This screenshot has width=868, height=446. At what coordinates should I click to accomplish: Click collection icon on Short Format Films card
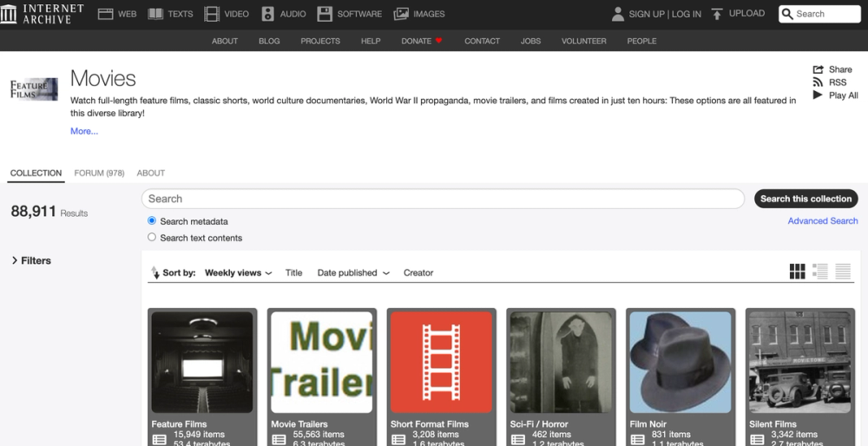(398, 439)
